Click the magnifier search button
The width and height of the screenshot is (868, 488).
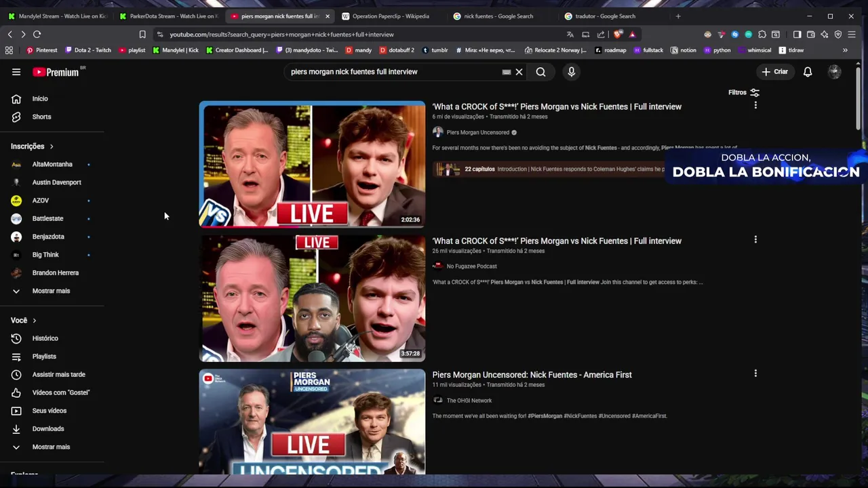[x=540, y=72]
